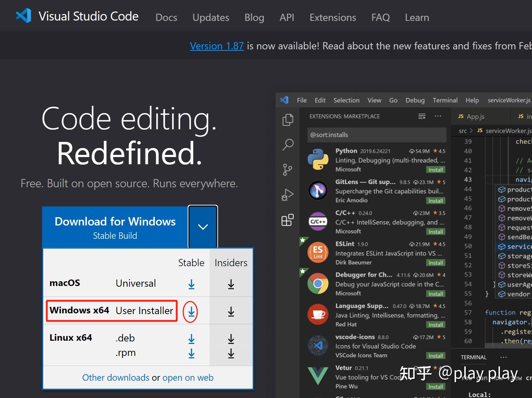Click the Vetur extension icon
The image size is (532, 398).
point(318,376)
